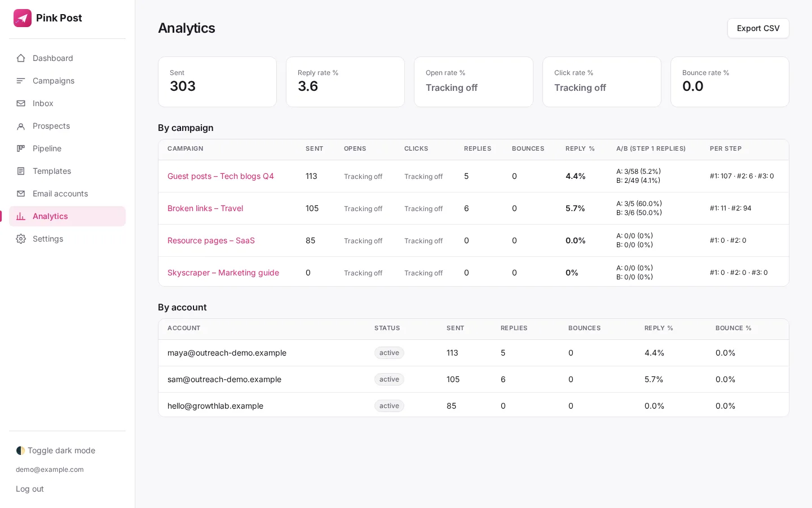Viewport: 812px width, 508px height.
Task: Click the Settings gear icon
Action: pyautogui.click(x=21, y=239)
